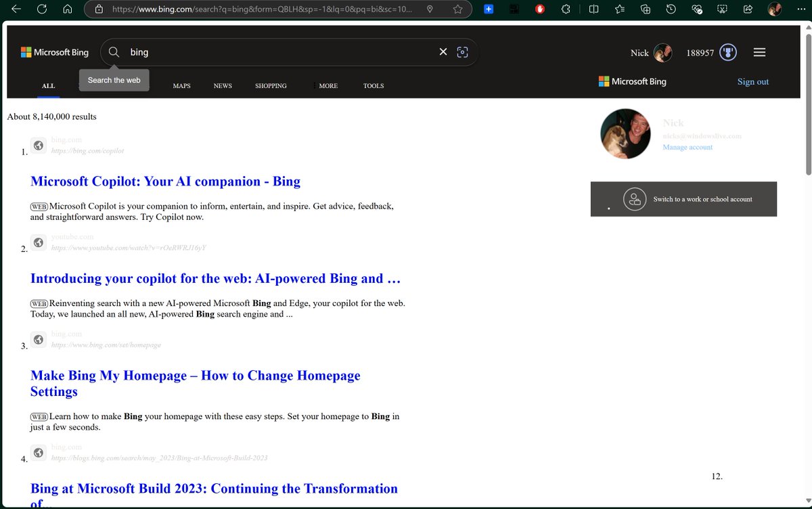Open browsing History with the clock icon
Viewport: 812px width, 509px height.
point(671,9)
